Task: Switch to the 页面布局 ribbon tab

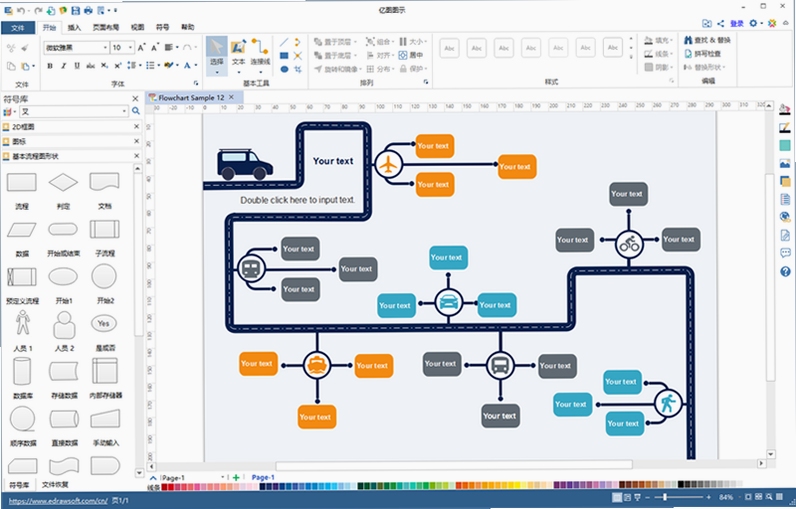Action: [106, 27]
